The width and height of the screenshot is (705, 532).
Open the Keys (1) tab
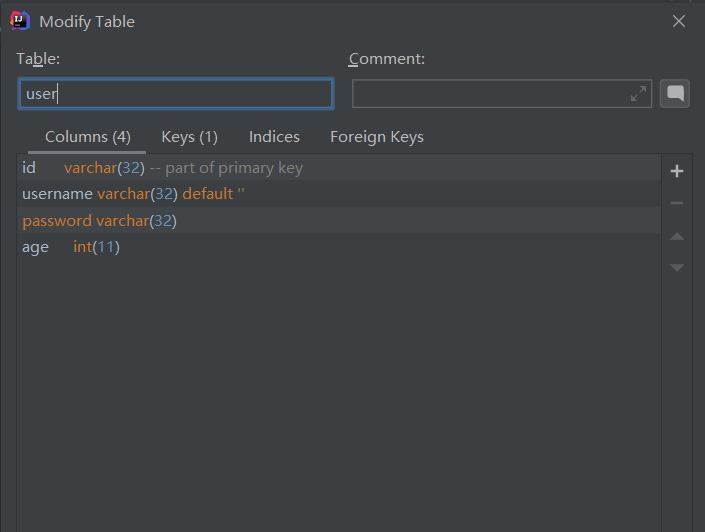189,137
